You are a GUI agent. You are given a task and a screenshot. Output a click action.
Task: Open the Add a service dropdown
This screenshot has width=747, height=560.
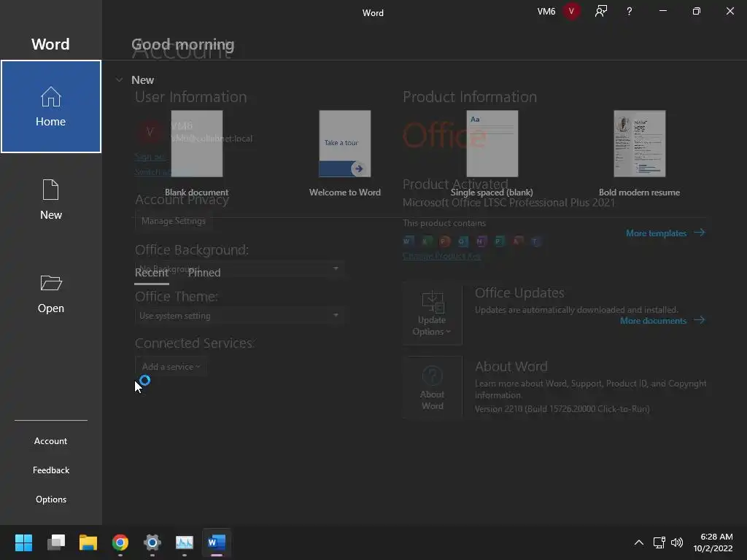pyautogui.click(x=171, y=367)
